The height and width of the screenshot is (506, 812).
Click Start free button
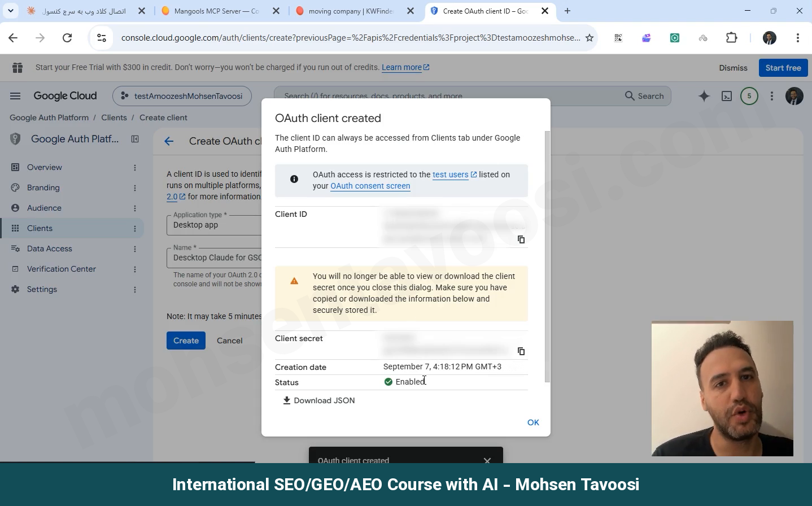tap(783, 68)
